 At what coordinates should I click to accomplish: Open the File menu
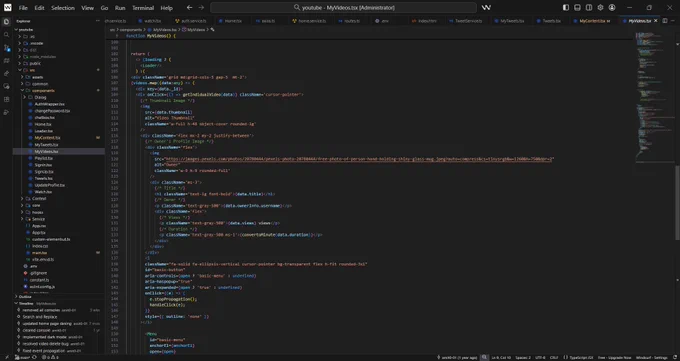coord(23,8)
